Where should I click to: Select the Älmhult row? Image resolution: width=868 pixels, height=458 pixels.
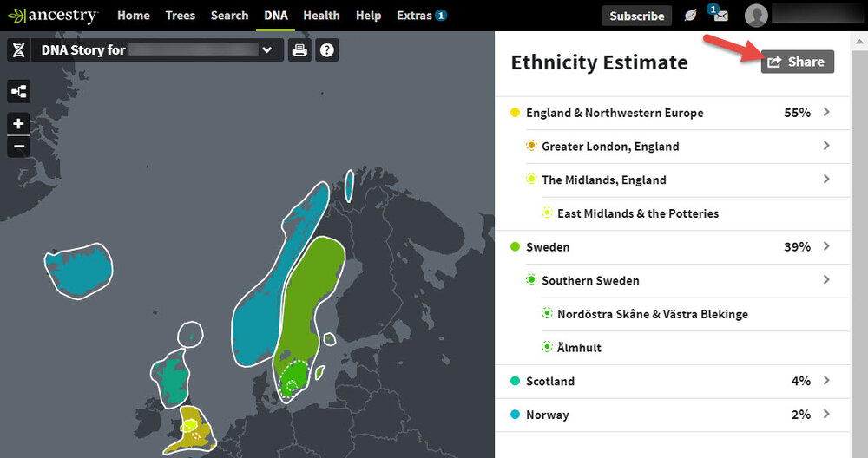(695, 347)
